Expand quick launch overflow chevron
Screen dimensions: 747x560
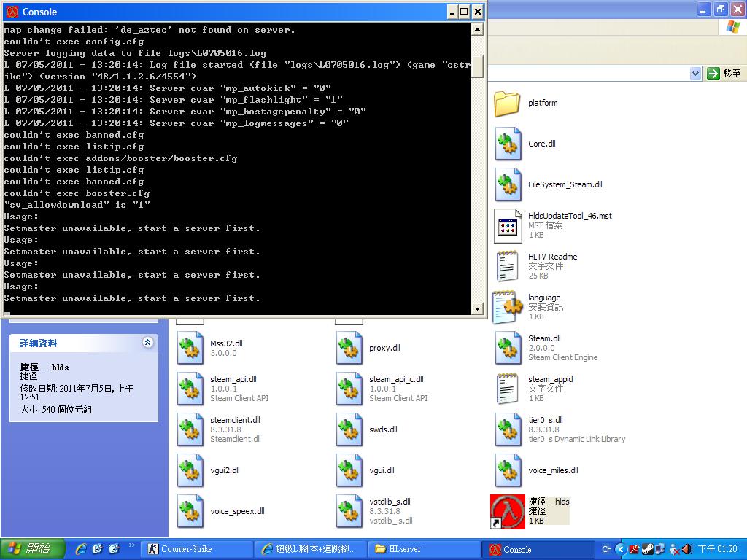click(x=131, y=545)
